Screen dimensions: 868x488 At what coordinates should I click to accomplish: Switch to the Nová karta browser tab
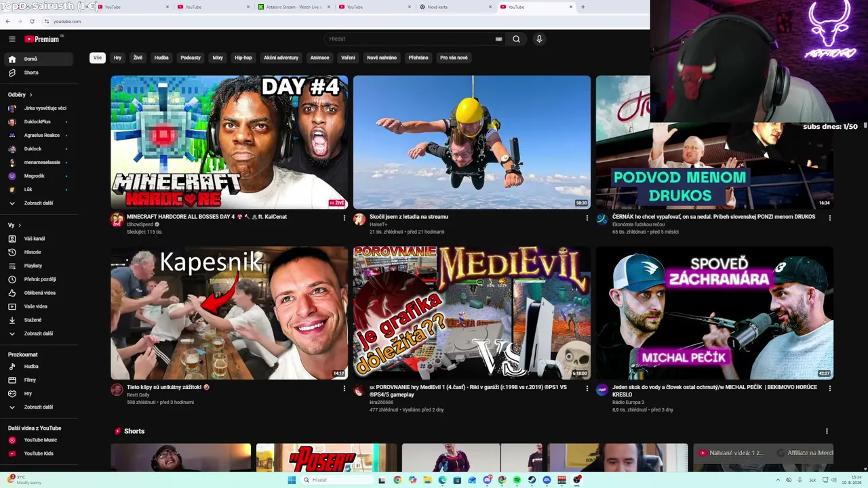(x=456, y=7)
